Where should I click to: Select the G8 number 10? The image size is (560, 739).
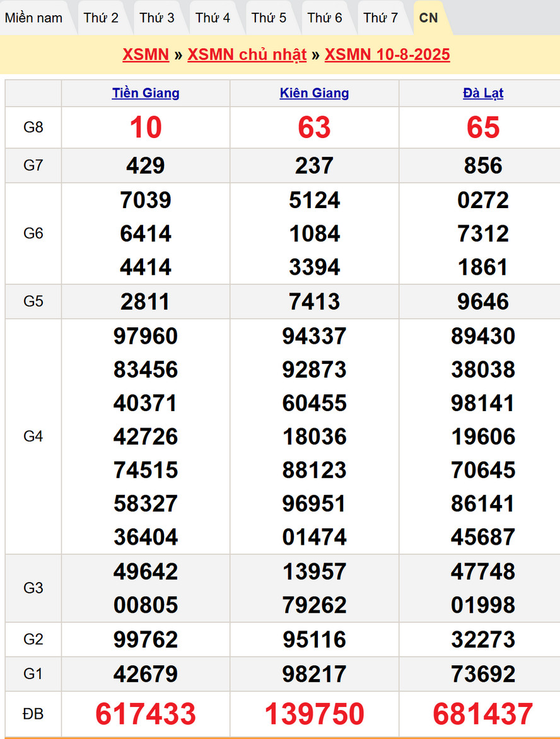point(146,127)
